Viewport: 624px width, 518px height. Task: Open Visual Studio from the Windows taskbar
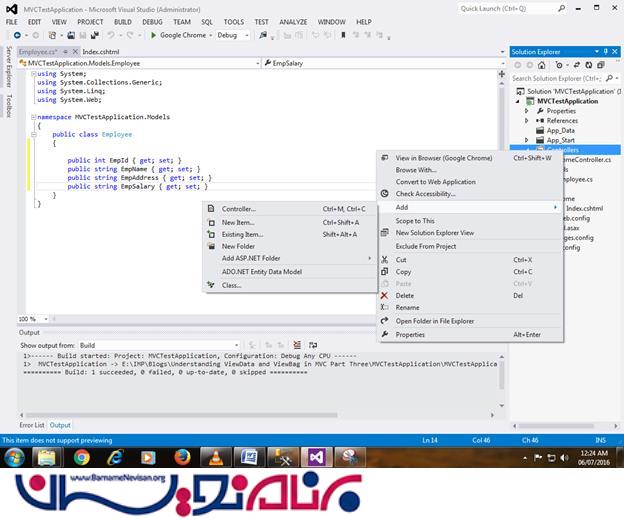(x=315, y=457)
